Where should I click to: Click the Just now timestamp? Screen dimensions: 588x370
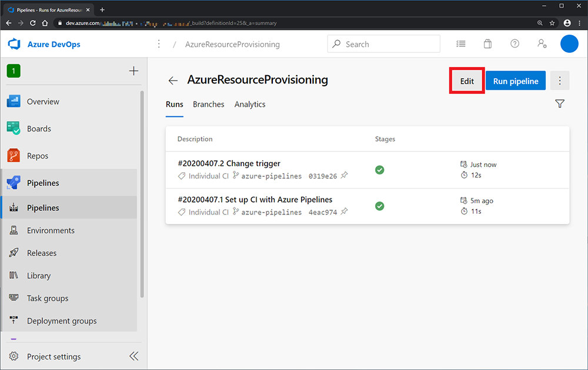click(483, 164)
